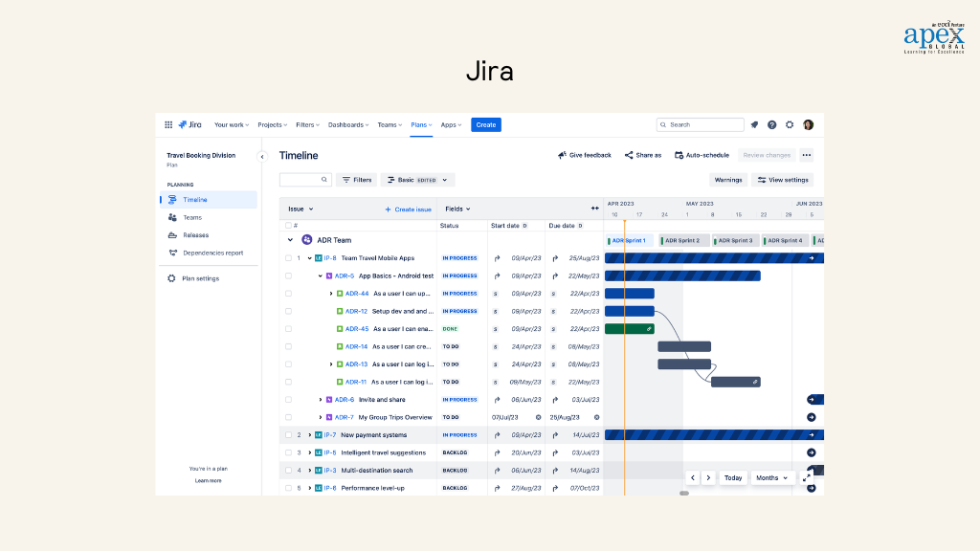Image resolution: width=980 pixels, height=551 pixels.
Task: Collapse the ADR Team group
Action: [x=290, y=240]
